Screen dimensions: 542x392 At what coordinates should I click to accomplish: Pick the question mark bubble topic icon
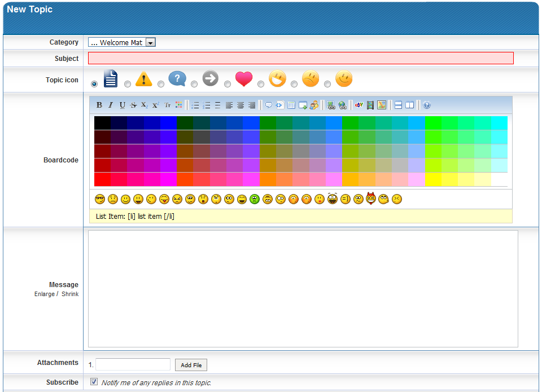[161, 84]
